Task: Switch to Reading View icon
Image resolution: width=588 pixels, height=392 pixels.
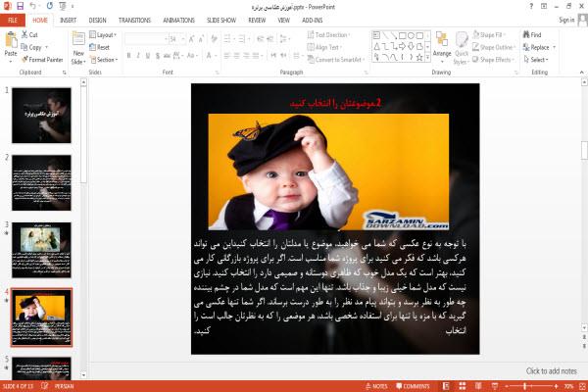Action: point(478,386)
